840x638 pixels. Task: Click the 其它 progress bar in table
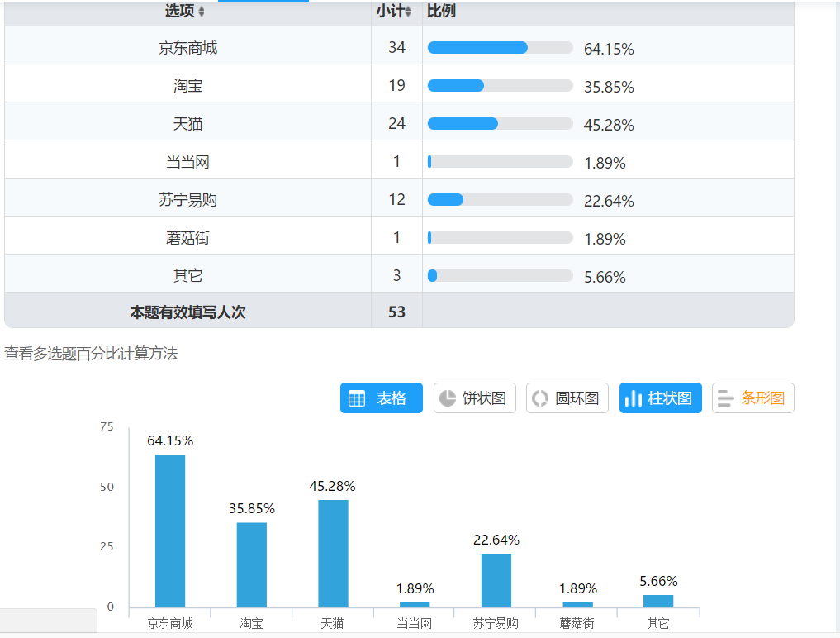pos(501,276)
